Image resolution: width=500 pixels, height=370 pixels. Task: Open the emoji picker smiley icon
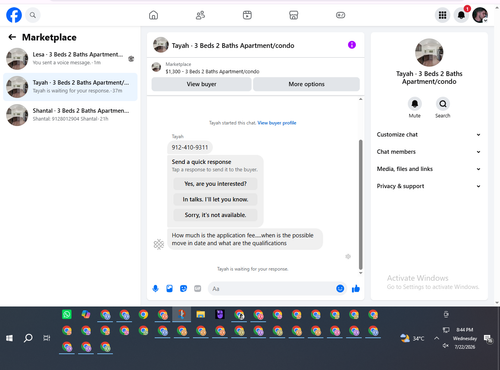click(x=340, y=289)
